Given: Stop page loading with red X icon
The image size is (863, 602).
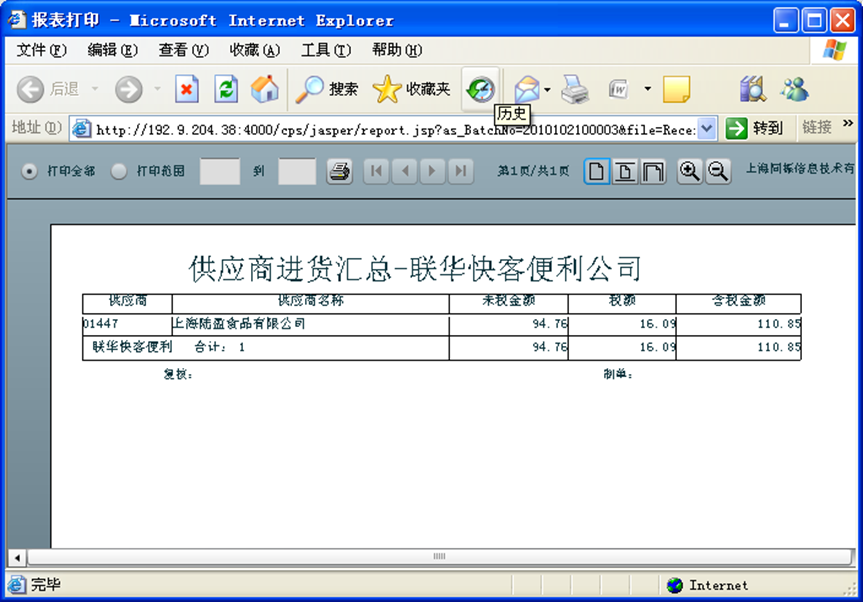Looking at the screenshot, I should 187,89.
